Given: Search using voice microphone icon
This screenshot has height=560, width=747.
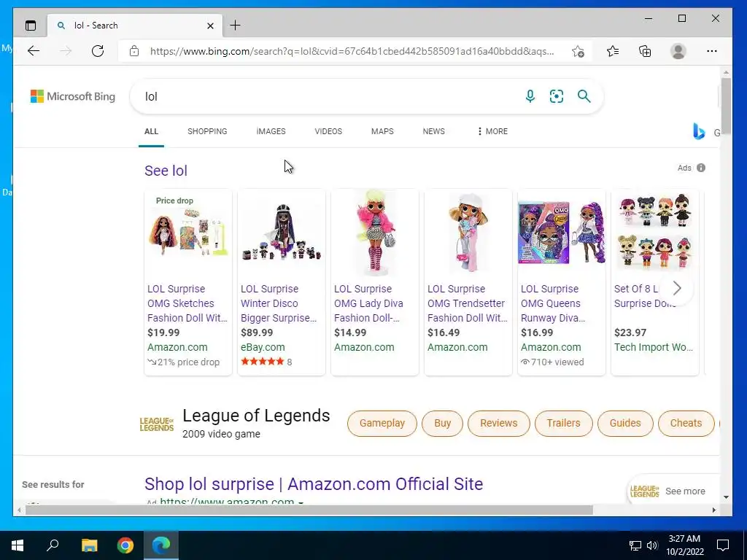Looking at the screenshot, I should click(x=530, y=96).
